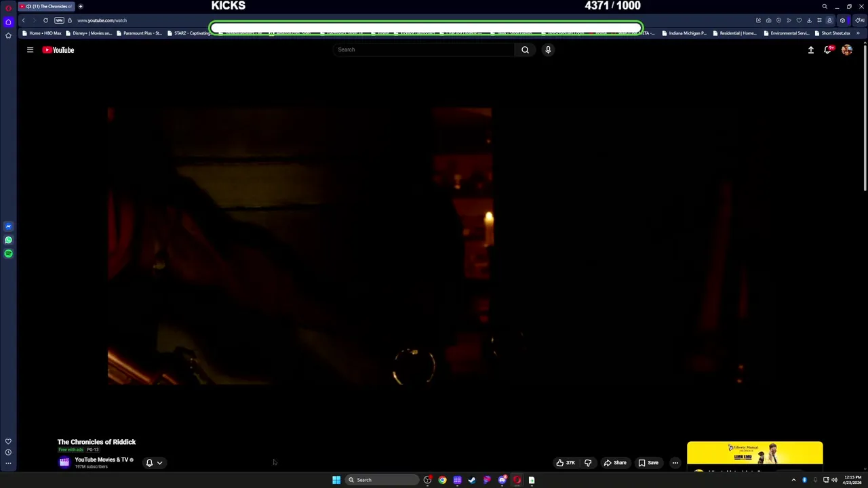Toggle channel notification bell for YouTube Movies
Viewport: 868px width, 488px height.
(149, 463)
